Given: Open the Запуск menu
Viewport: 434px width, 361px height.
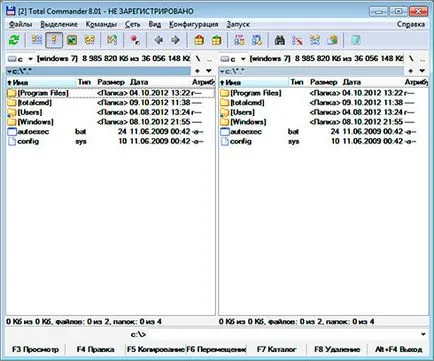Looking at the screenshot, I should [238, 24].
